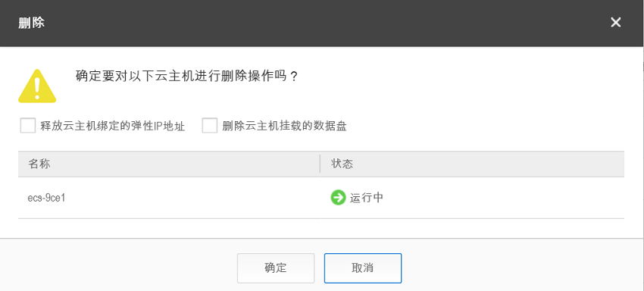Click the divider between 名称 and 状态 columns
This screenshot has height=291, width=644.
pyautogui.click(x=320, y=164)
